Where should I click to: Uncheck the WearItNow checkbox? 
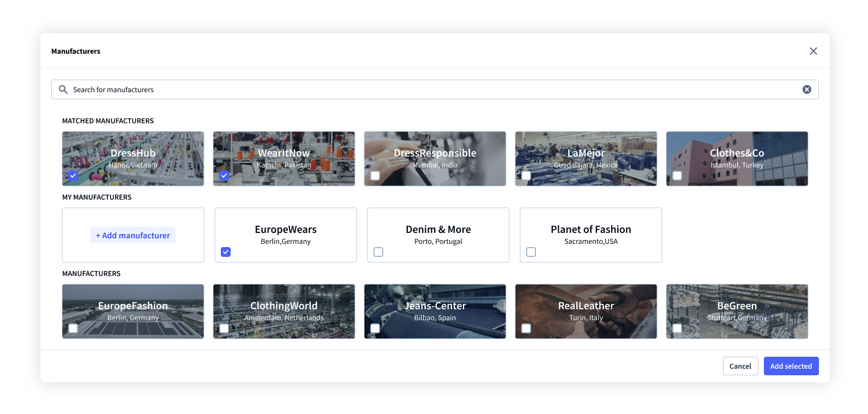pyautogui.click(x=224, y=176)
